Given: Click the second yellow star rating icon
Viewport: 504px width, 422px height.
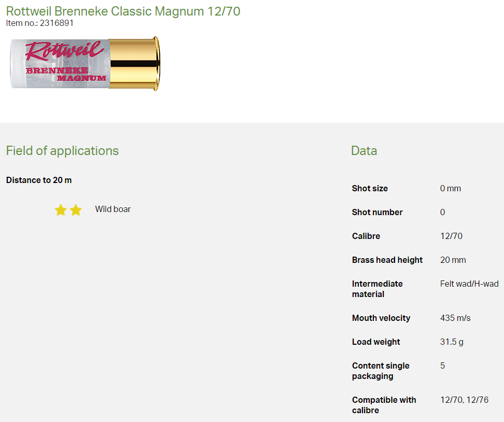Looking at the screenshot, I should point(76,210).
